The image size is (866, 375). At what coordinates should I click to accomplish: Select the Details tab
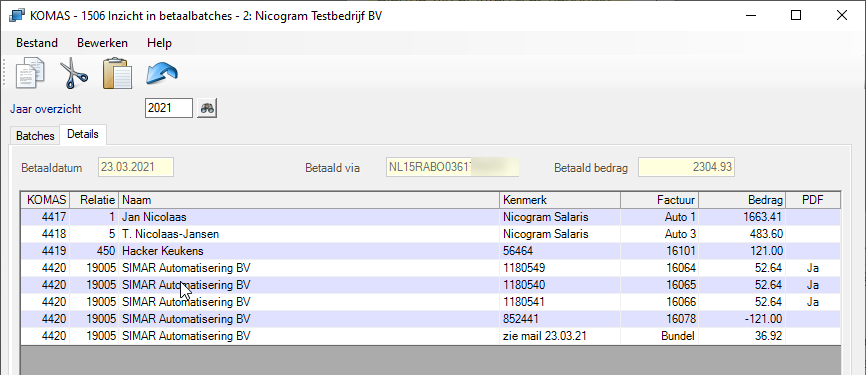83,134
